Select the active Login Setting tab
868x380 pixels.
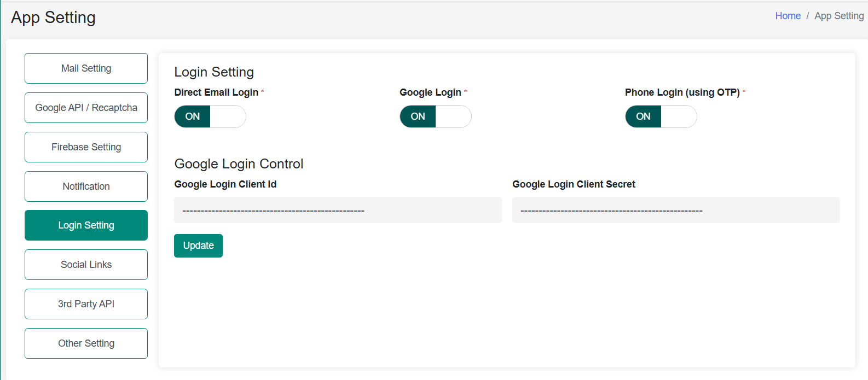pyautogui.click(x=86, y=225)
